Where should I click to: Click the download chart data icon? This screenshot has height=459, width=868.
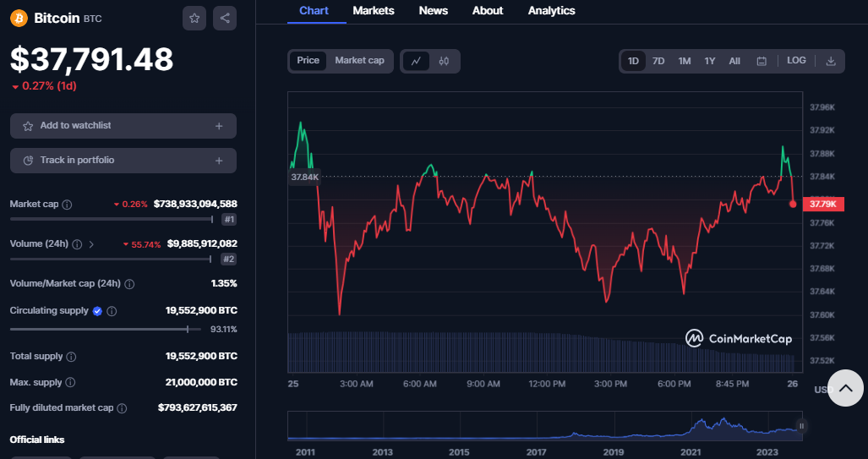(830, 61)
